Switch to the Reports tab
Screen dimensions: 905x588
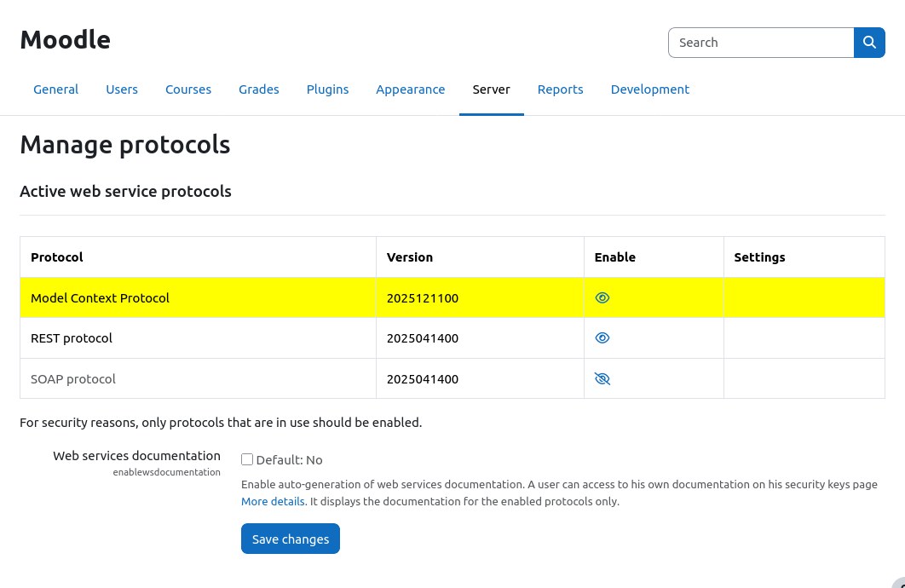point(560,89)
